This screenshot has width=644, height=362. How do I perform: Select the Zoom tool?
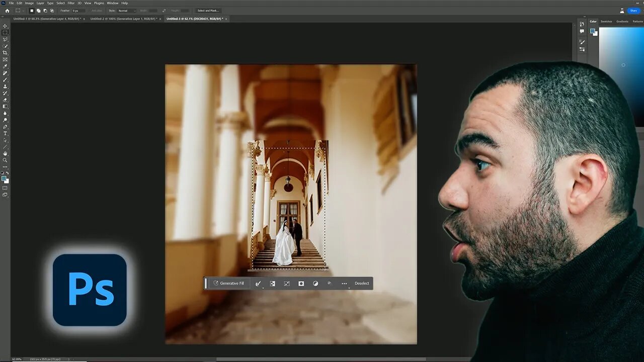(6, 160)
